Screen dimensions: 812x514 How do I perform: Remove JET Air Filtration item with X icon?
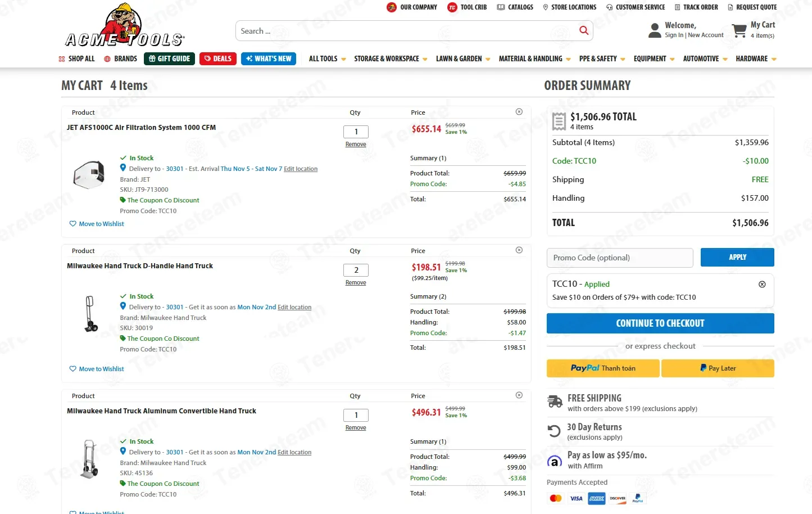point(519,112)
